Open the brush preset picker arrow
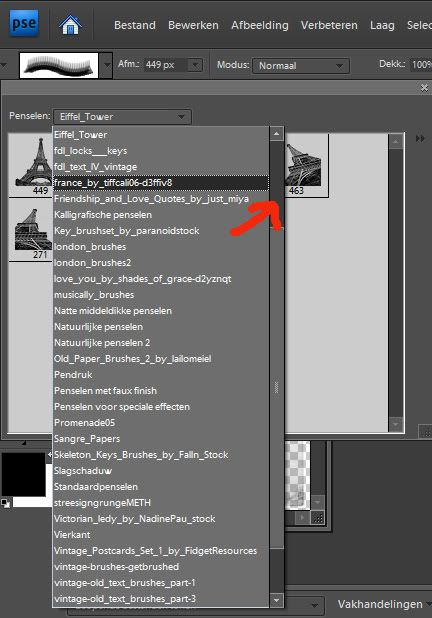The width and height of the screenshot is (432, 618). (107, 65)
